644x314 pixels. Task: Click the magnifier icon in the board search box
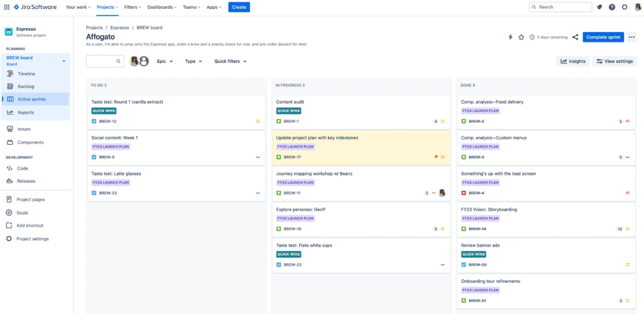(118, 61)
